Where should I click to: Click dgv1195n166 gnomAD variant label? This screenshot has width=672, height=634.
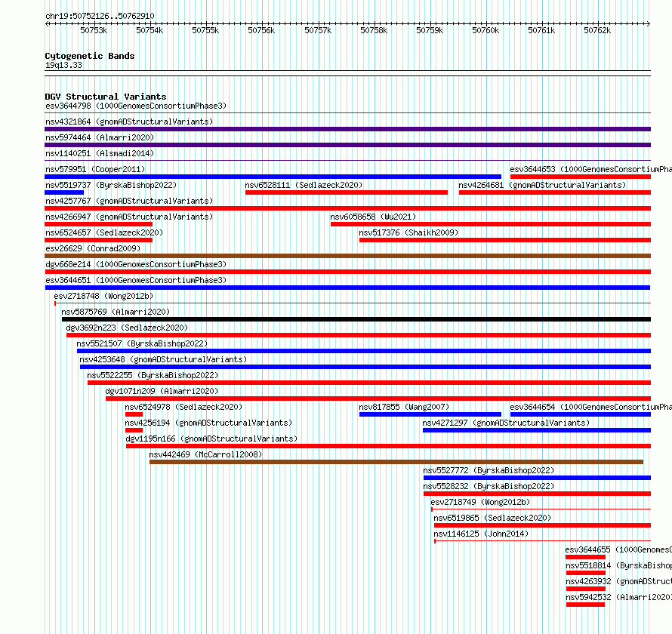coord(211,439)
